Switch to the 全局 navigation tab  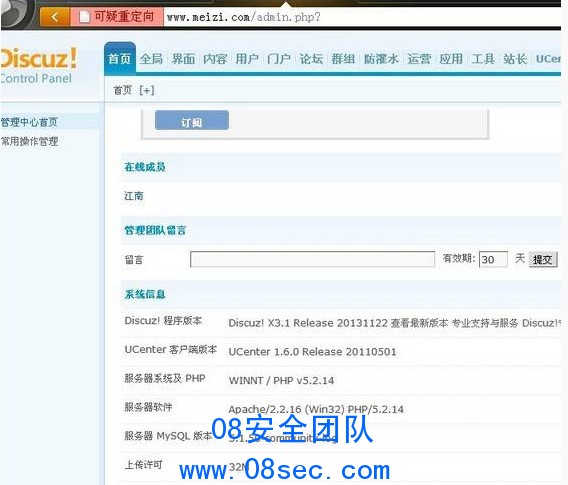151,59
